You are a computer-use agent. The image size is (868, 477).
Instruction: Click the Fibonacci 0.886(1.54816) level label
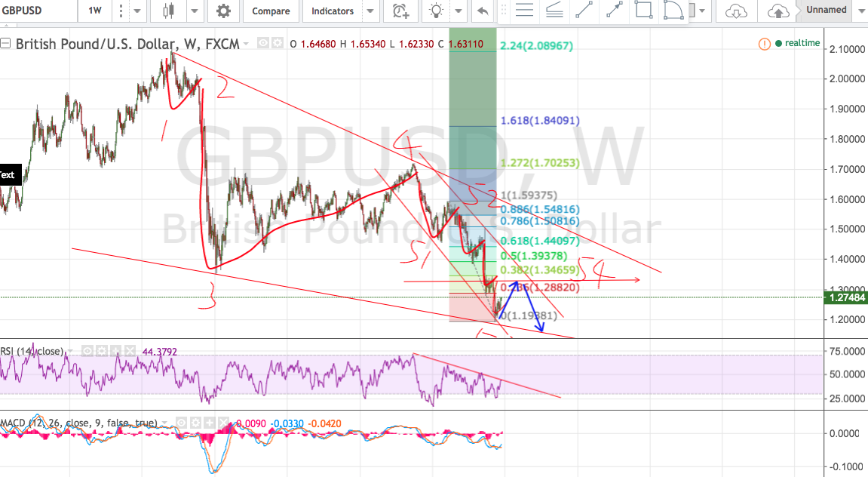540,209
